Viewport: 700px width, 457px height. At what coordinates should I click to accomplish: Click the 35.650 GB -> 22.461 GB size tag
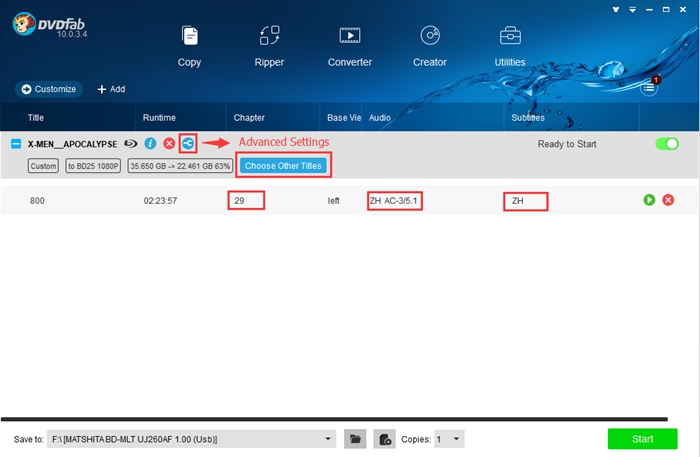pyautogui.click(x=180, y=166)
